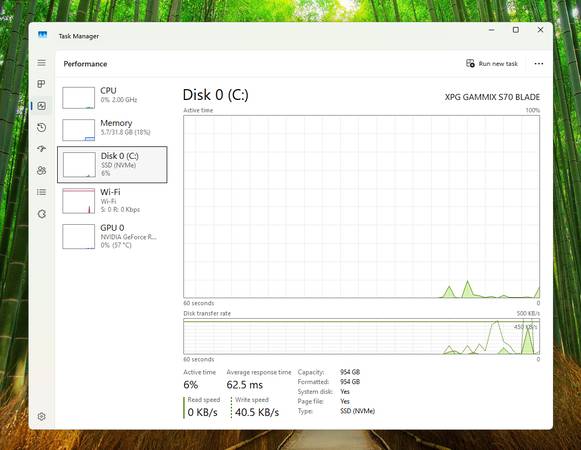This screenshot has width=581, height=450.
Task: Open the three-dot more options menu
Action: (539, 64)
